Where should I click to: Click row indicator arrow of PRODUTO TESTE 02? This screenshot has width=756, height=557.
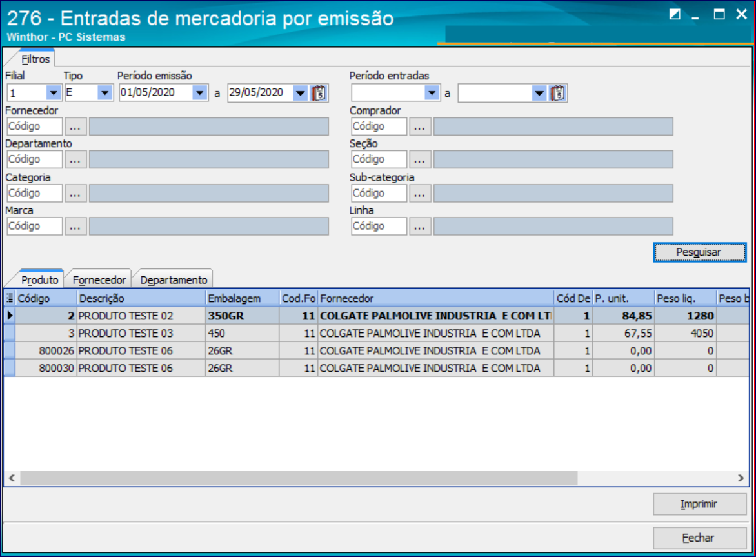[x=10, y=316]
